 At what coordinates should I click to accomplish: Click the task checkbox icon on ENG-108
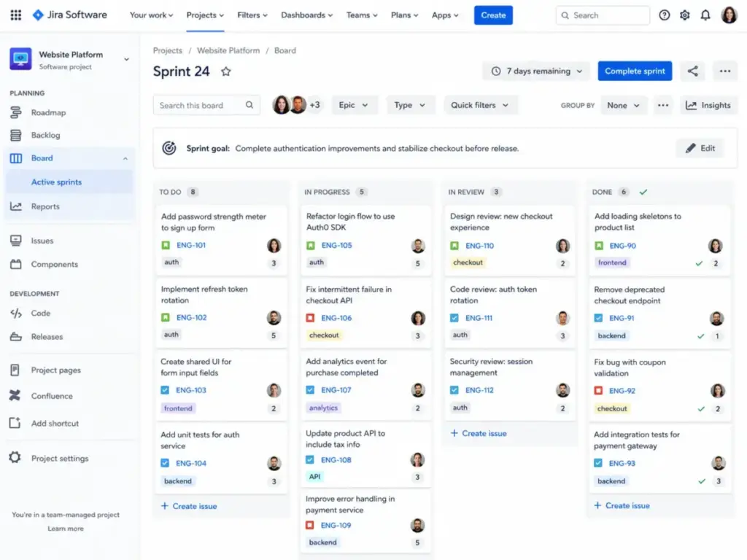(x=309, y=459)
